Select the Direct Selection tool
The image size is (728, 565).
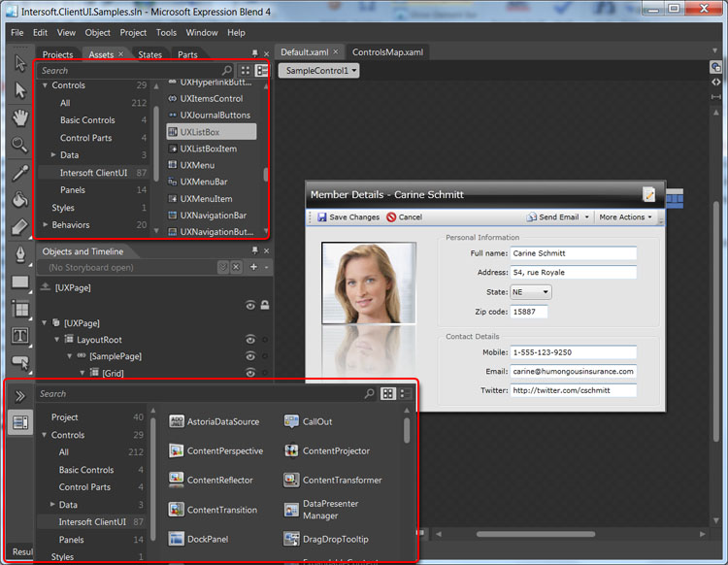[x=20, y=90]
